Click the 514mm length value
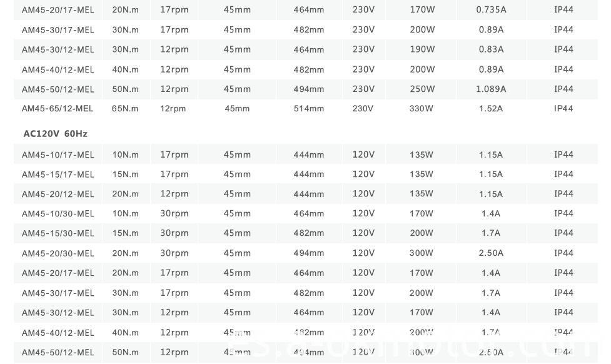 [309, 109]
